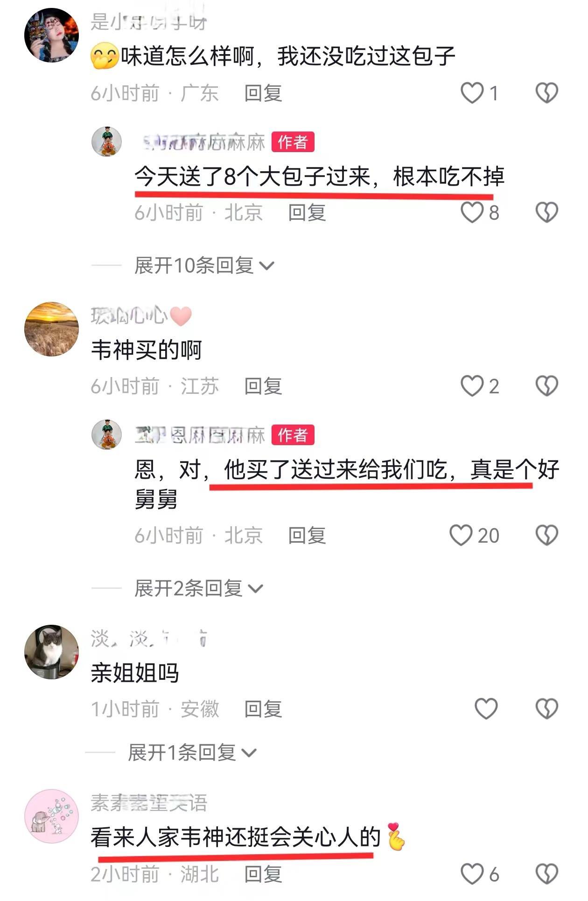Reply to the 江苏 comment 韦神买的啊
The width and height of the screenshot is (588, 901).
tap(263, 386)
